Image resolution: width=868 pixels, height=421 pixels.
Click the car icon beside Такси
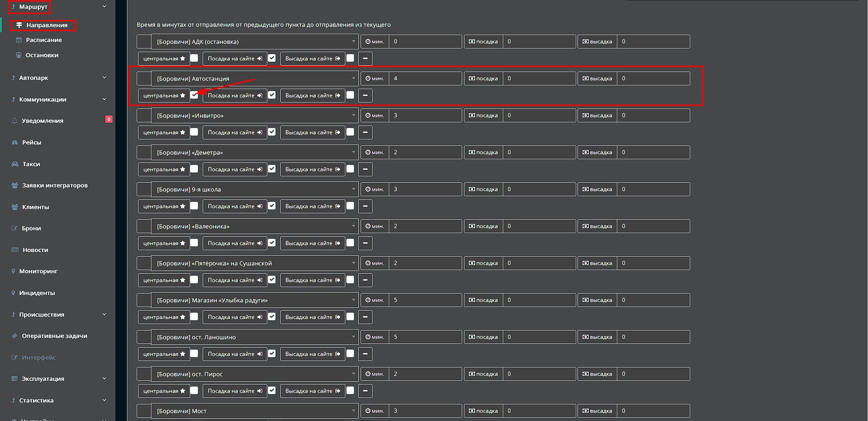click(x=15, y=164)
